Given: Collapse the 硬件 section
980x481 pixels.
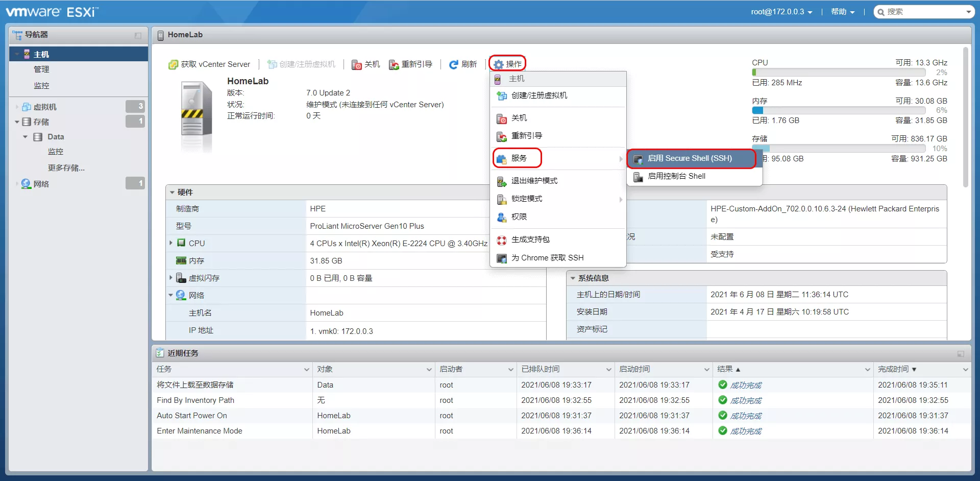Looking at the screenshot, I should pyautogui.click(x=173, y=193).
